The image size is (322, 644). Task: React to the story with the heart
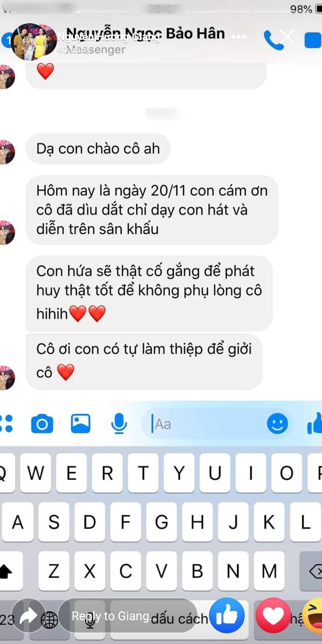(273, 616)
